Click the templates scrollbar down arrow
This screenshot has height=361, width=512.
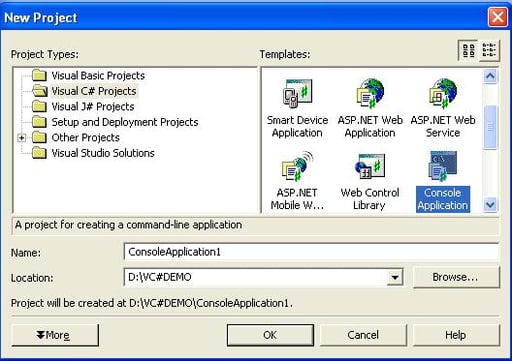[490, 204]
